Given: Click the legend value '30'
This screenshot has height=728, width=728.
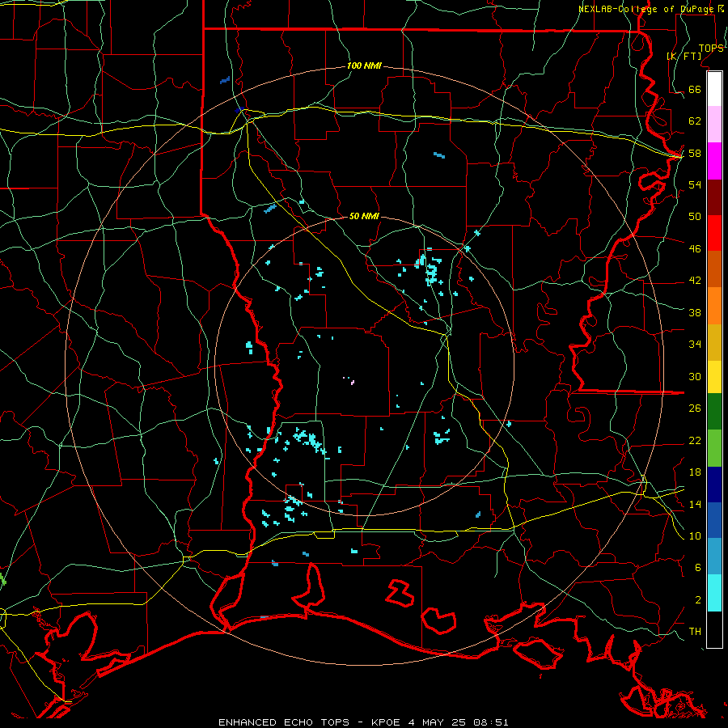Looking at the screenshot, I should pos(695,376).
